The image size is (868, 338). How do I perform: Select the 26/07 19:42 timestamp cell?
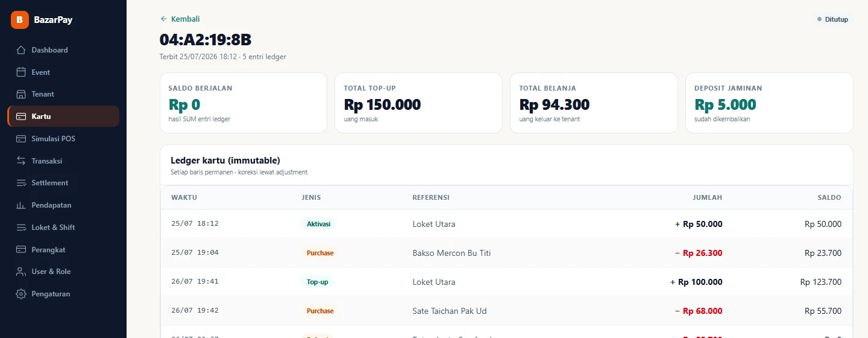coord(195,311)
